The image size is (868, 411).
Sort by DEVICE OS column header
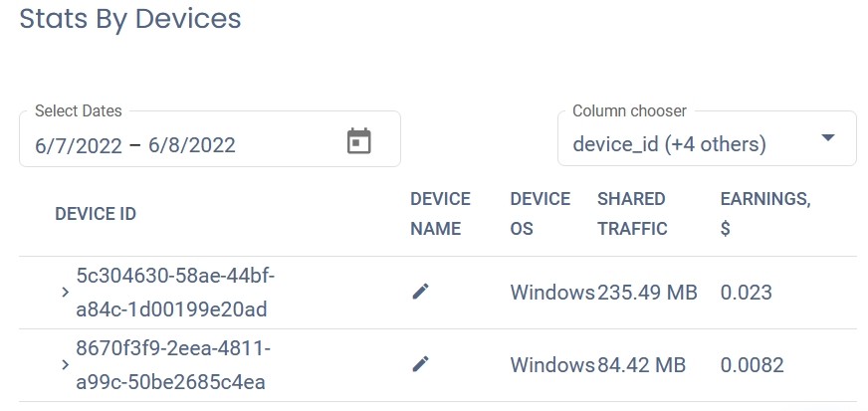point(540,214)
